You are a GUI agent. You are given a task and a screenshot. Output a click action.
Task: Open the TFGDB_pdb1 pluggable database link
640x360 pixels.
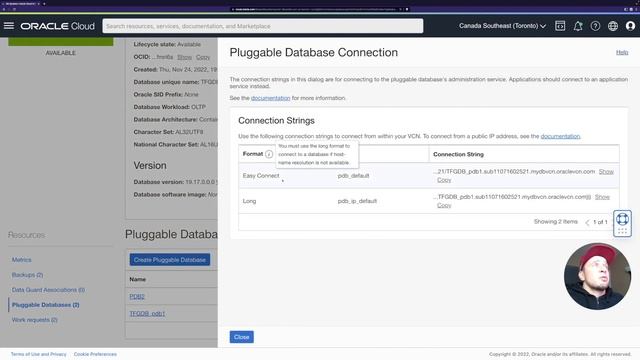[x=147, y=313]
